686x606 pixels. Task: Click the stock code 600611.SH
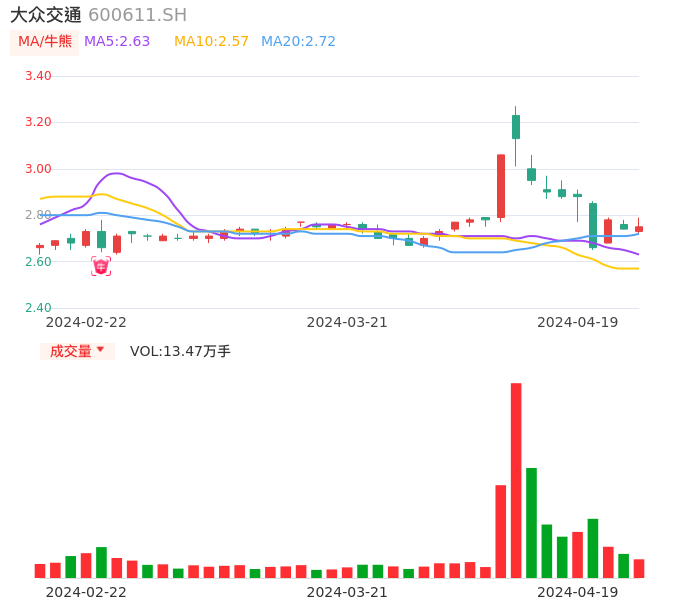coord(138,15)
